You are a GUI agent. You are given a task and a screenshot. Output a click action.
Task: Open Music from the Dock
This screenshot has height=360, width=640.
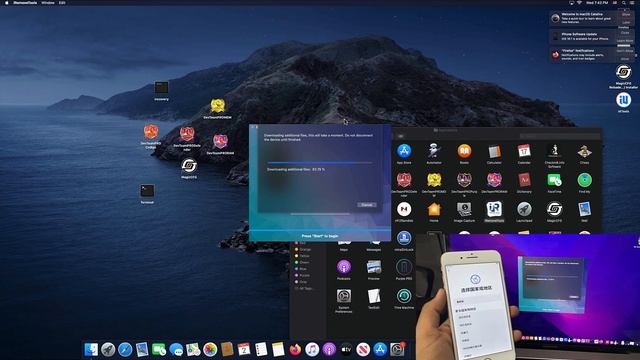[312, 349]
